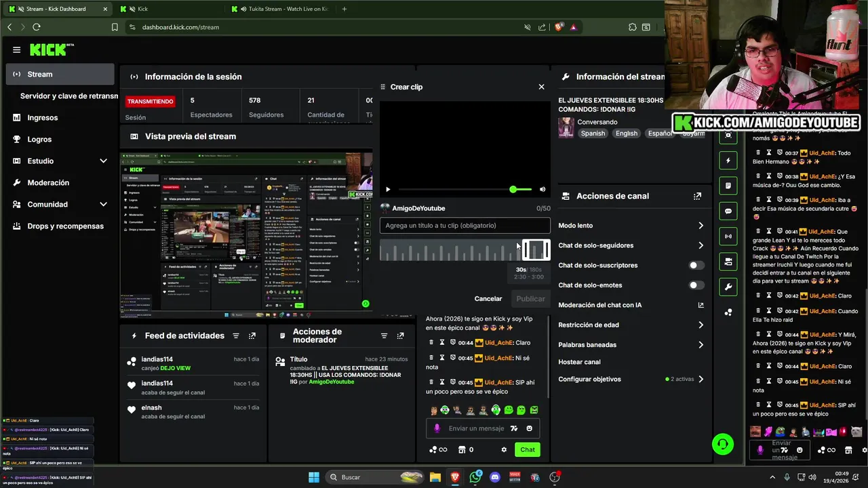Open the emoji picker in chat input
The image size is (868, 488).
[x=530, y=428]
